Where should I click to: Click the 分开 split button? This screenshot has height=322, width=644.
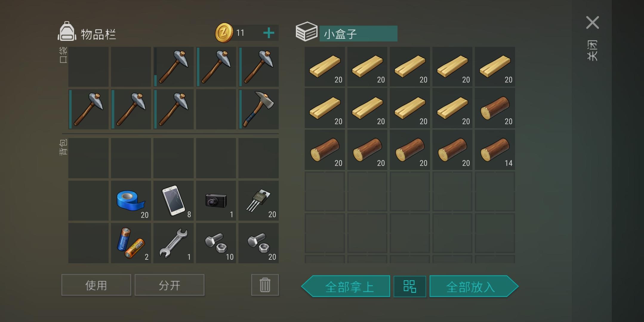170,285
